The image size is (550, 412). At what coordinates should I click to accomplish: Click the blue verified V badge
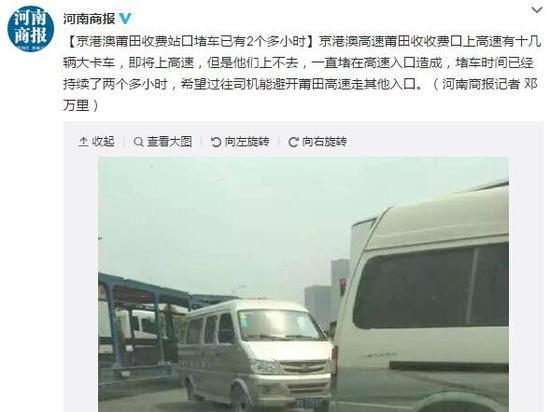point(125,19)
